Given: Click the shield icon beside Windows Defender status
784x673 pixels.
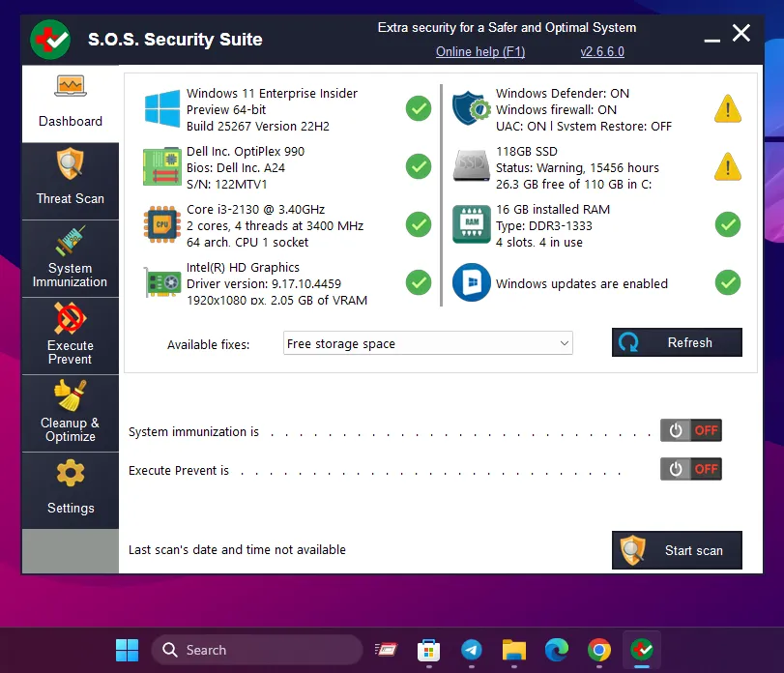Looking at the screenshot, I should [x=472, y=108].
